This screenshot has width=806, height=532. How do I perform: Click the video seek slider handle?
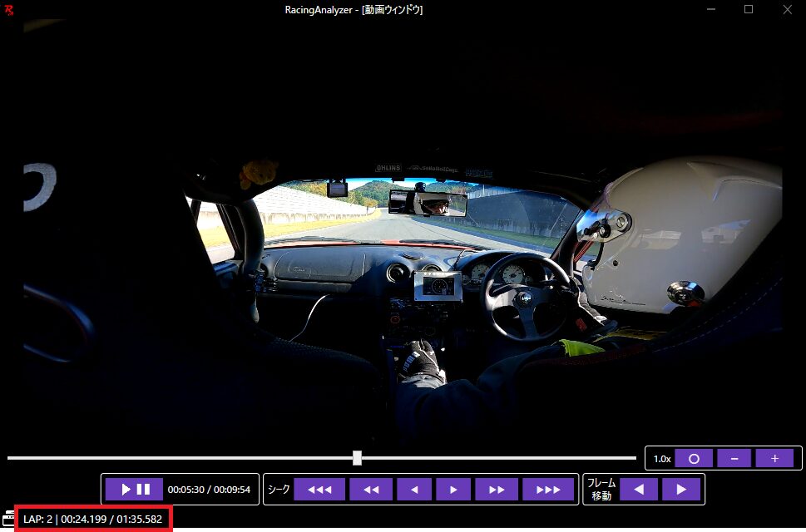[x=357, y=458]
